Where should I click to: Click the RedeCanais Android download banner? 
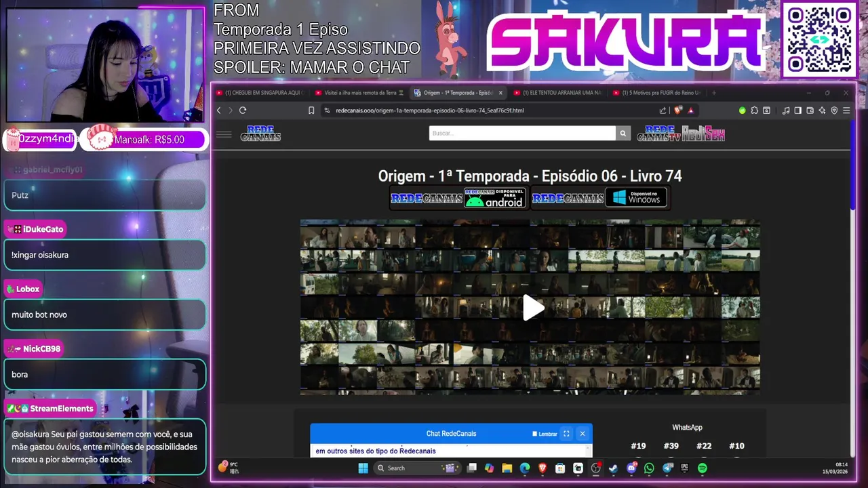(x=459, y=197)
